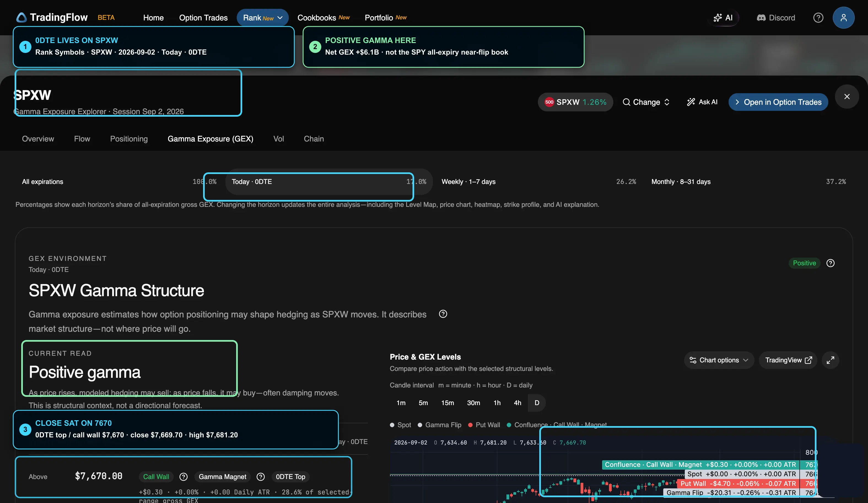Open the Portfolio nav item
868x503 pixels.
tap(386, 18)
